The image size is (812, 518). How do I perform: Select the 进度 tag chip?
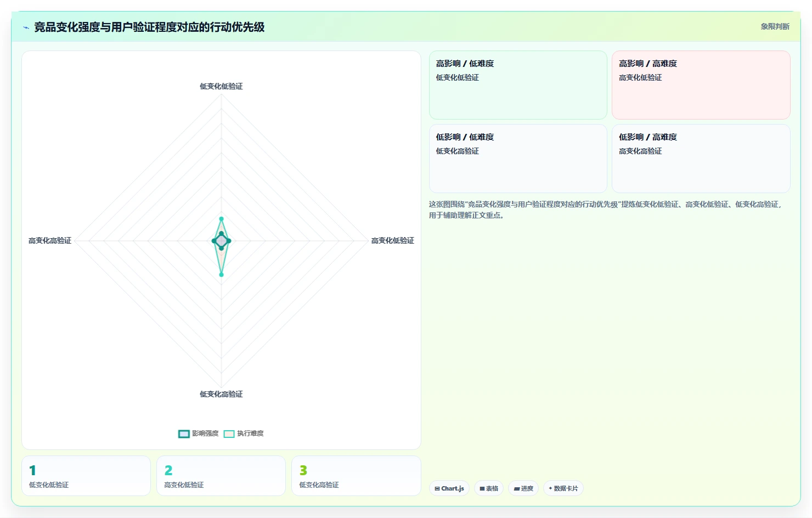(x=523, y=488)
